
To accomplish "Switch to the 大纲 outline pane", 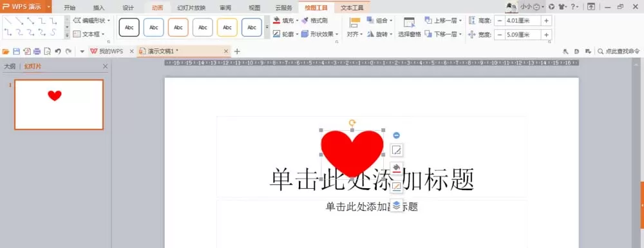I will 10,66.
